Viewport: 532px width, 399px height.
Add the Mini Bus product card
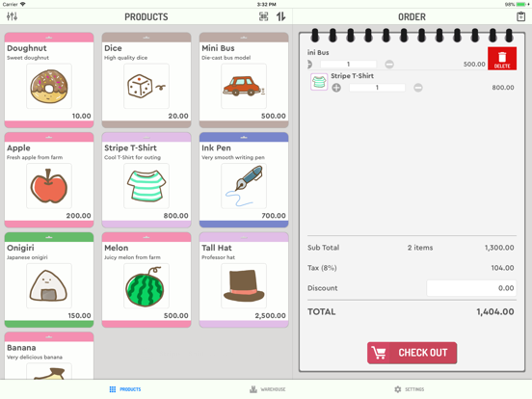tap(244, 80)
